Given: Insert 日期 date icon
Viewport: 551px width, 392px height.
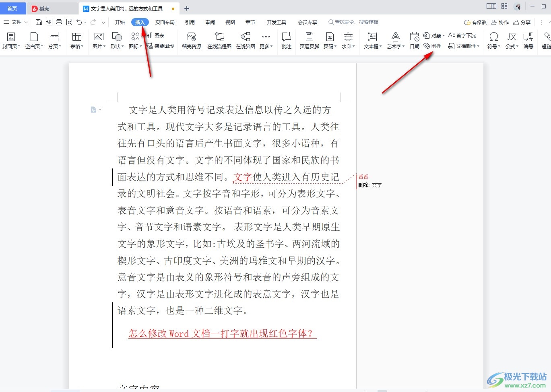Looking at the screenshot, I should (415, 41).
